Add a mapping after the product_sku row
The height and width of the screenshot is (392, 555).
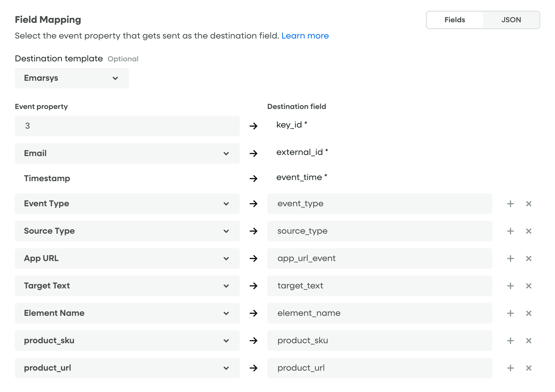coord(510,341)
